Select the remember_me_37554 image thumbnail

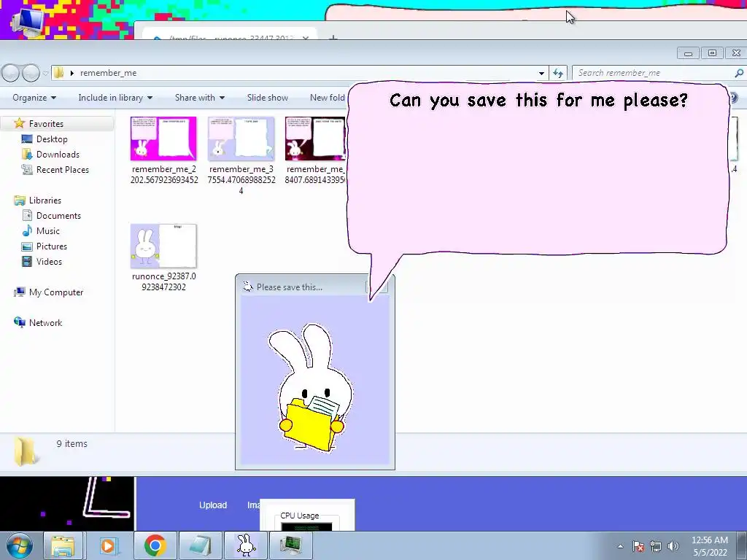click(241, 139)
